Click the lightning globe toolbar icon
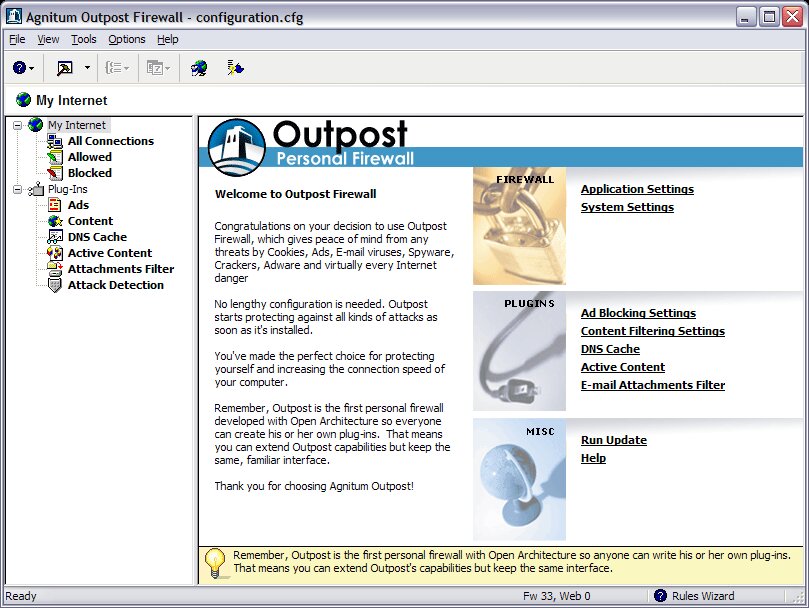 click(235, 68)
